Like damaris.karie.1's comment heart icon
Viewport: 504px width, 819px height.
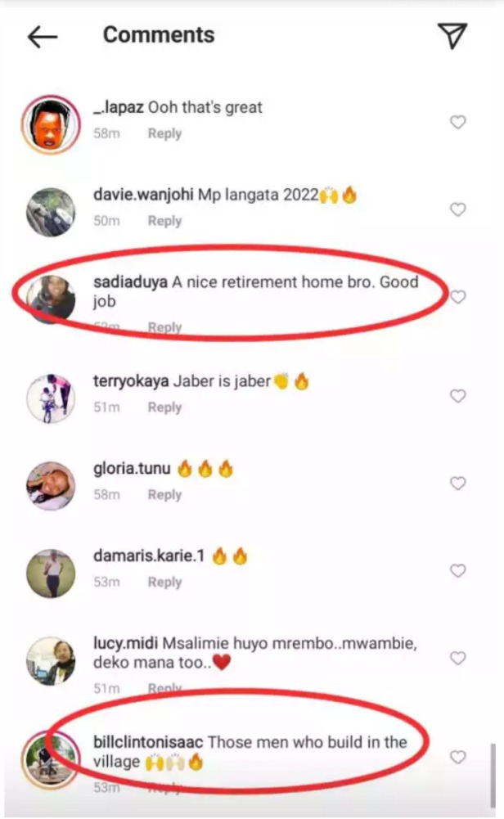(x=457, y=570)
